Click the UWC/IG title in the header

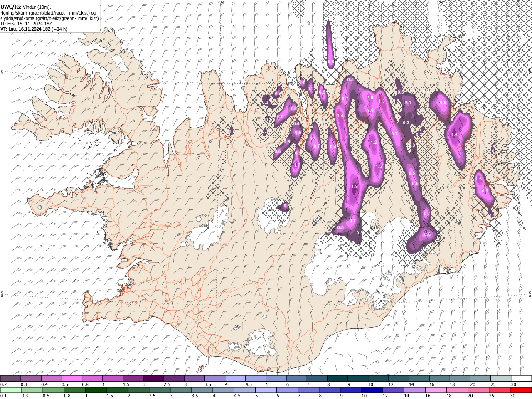(10, 7)
